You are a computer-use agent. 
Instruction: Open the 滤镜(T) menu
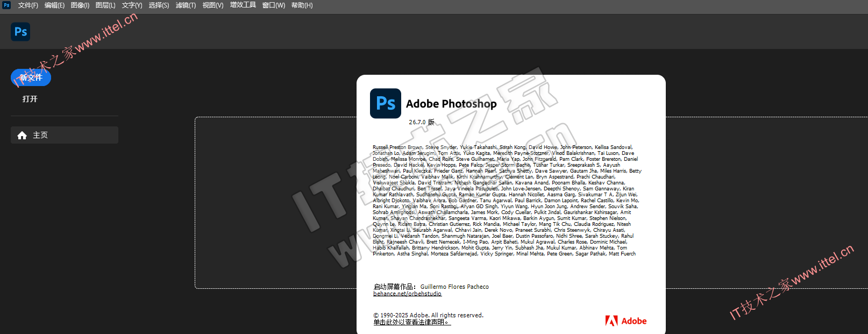click(x=186, y=5)
